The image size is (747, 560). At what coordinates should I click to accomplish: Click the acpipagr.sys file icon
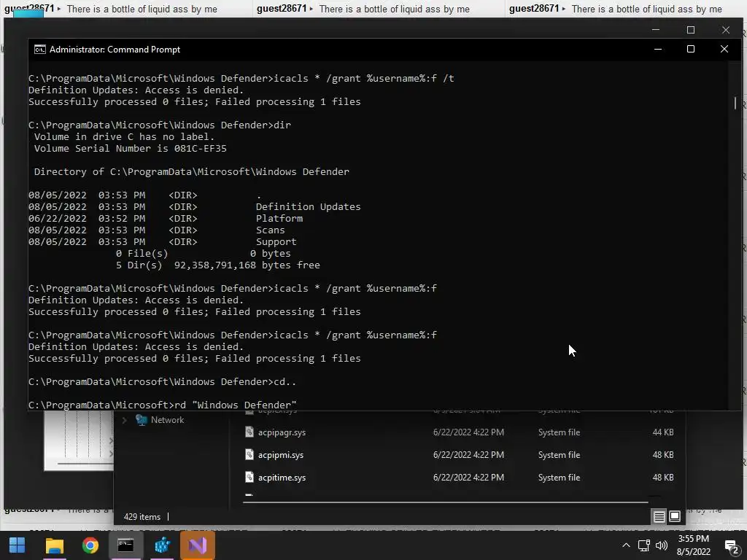coord(249,432)
